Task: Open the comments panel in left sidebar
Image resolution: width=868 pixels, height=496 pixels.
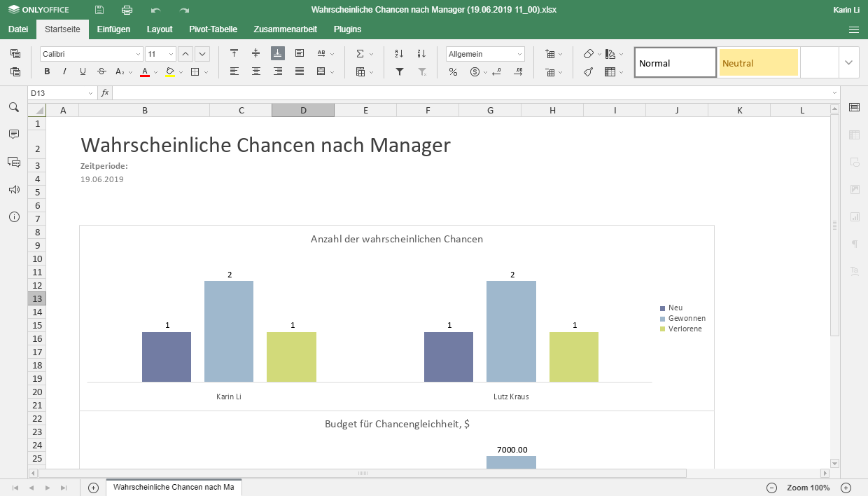Action: click(x=14, y=134)
